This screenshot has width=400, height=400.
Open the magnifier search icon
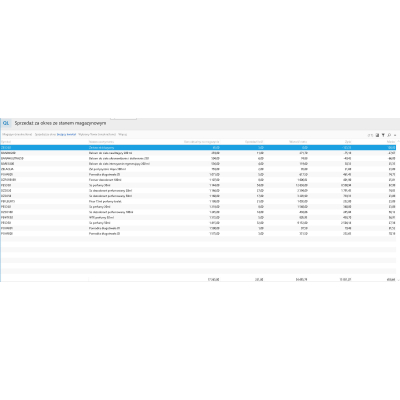coord(389,135)
